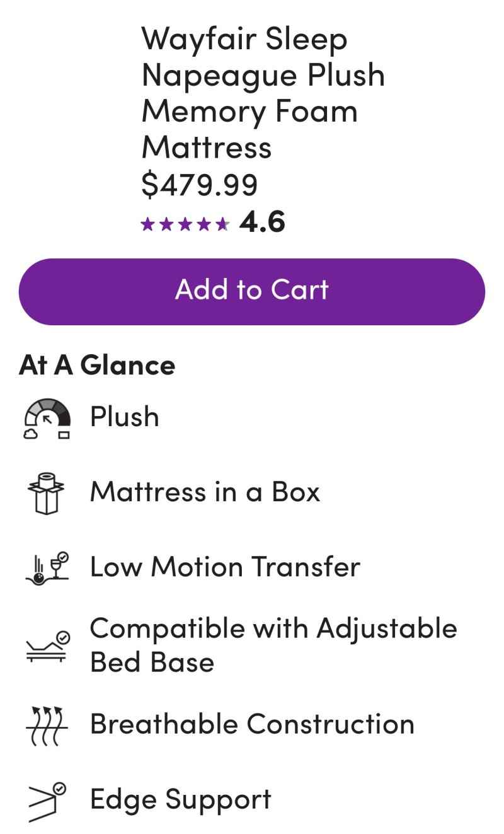504x834 pixels.
Task: Click the Mattress in a Box icon
Action: click(x=47, y=492)
